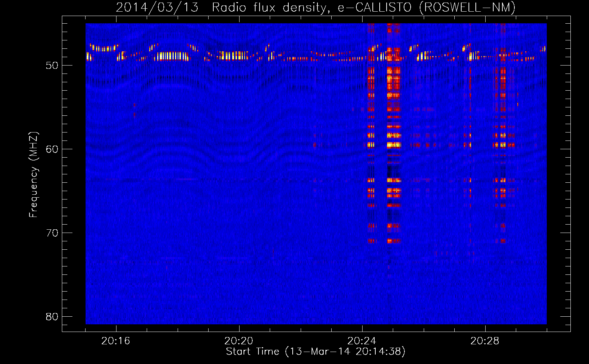Click the 20:20 time tick label
Viewport: 589px width, 364px height.
click(x=239, y=341)
